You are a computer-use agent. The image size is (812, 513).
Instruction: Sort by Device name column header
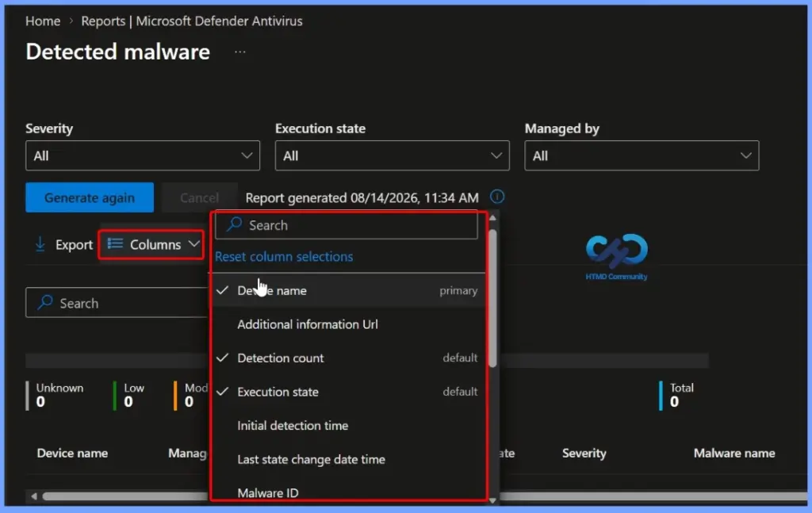pos(72,453)
